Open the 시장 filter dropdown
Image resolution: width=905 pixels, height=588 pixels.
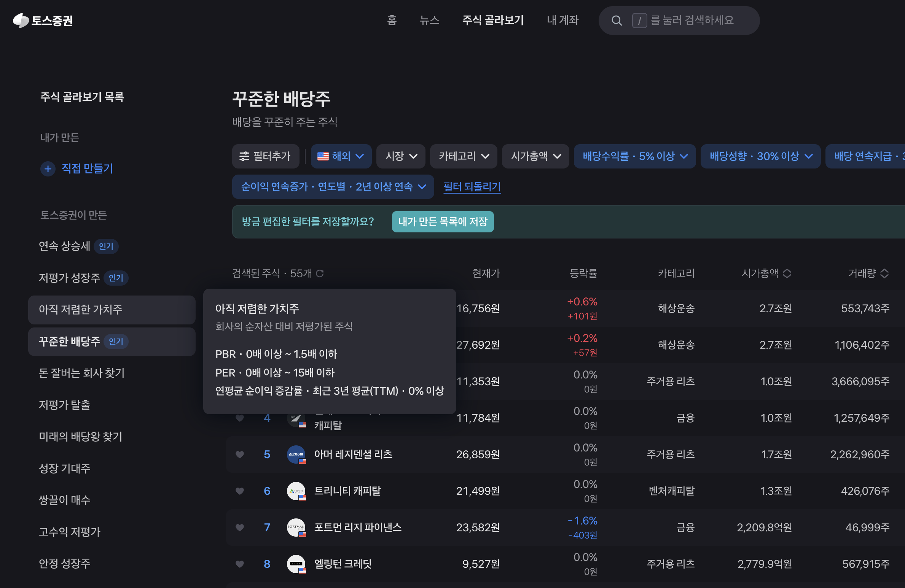click(x=400, y=156)
